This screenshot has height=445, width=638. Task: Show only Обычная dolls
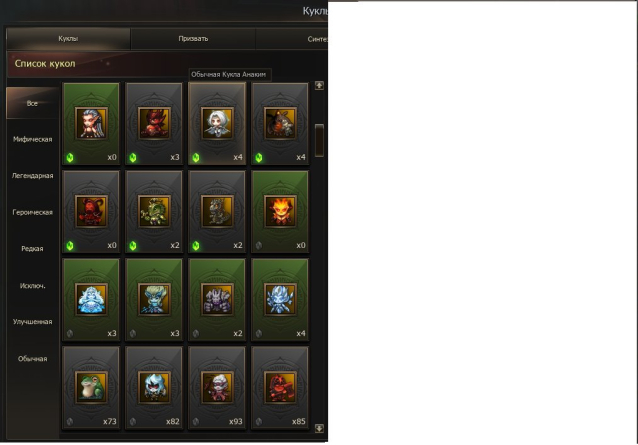[33, 359]
